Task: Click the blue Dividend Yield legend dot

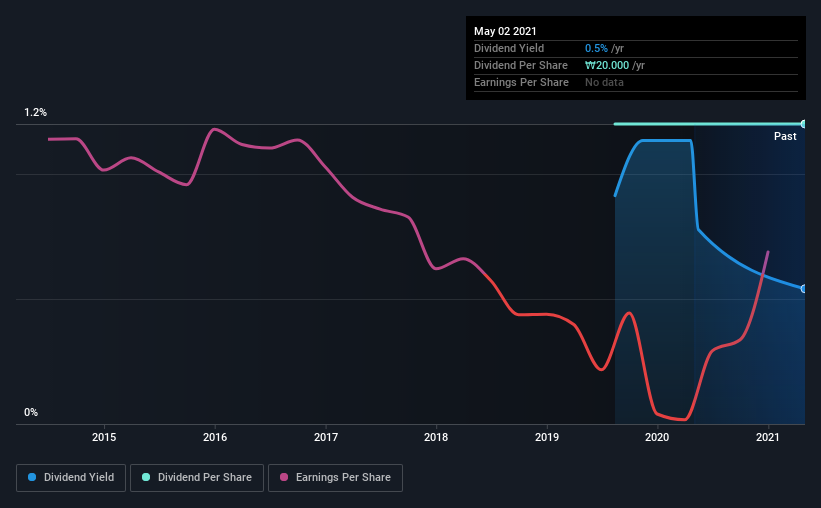Action: tap(32, 477)
